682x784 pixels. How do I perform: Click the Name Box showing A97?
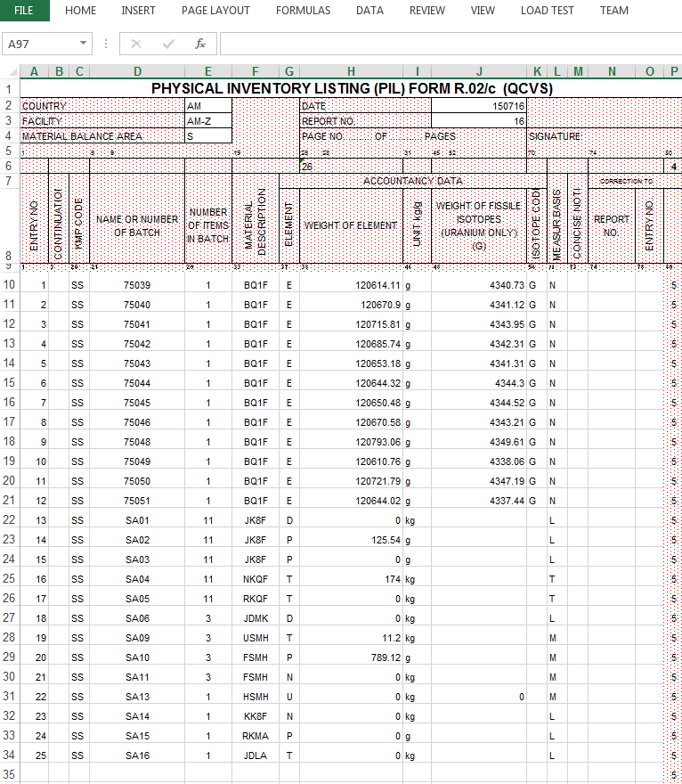pyautogui.click(x=40, y=44)
